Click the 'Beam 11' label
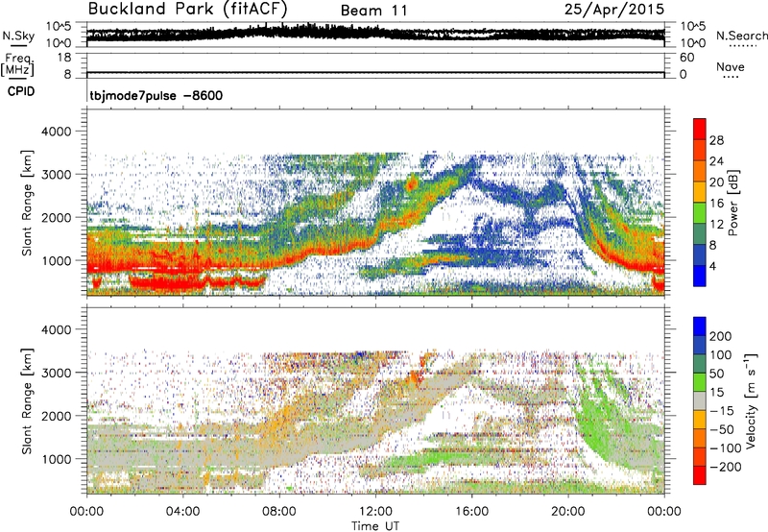 tap(373, 11)
